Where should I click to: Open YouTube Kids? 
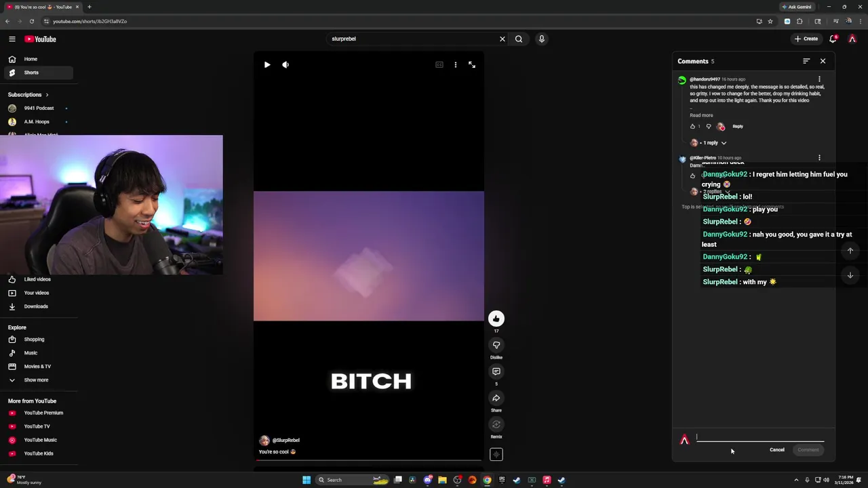(39, 453)
